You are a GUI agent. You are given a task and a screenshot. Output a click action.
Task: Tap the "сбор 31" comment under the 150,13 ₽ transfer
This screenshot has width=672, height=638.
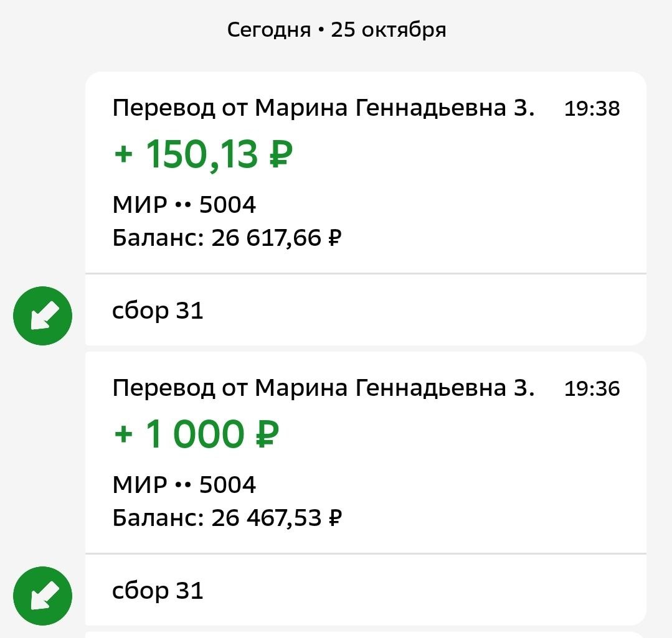(158, 310)
